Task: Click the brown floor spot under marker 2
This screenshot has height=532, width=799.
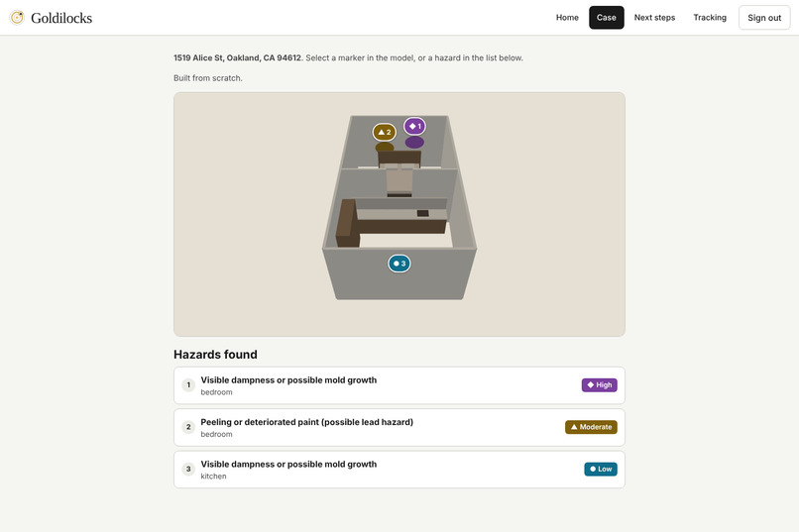Action: 385,148
